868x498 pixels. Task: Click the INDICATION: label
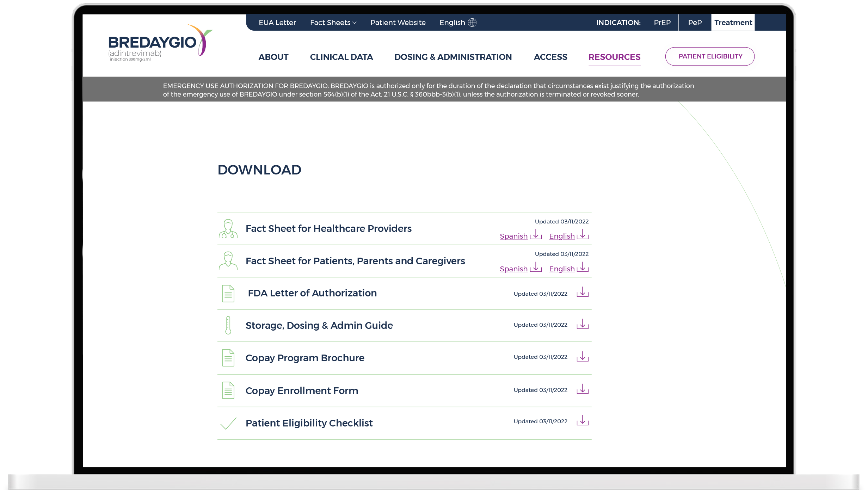[618, 23]
